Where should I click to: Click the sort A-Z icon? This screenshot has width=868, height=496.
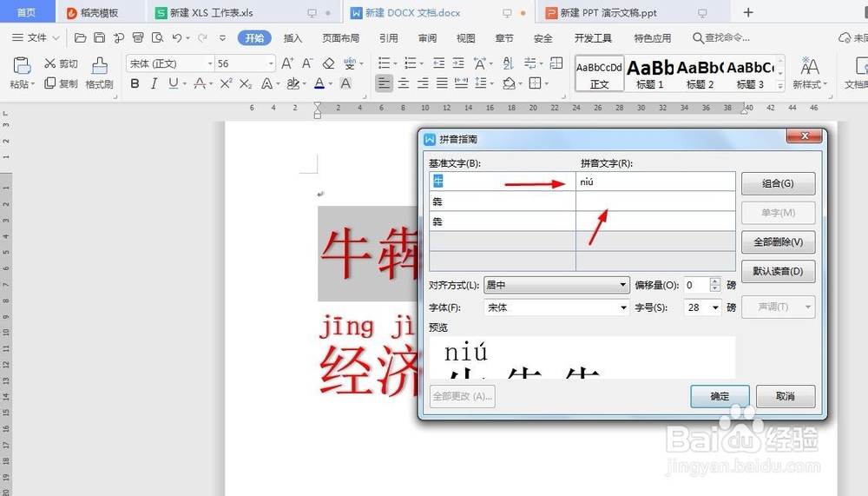(508, 63)
